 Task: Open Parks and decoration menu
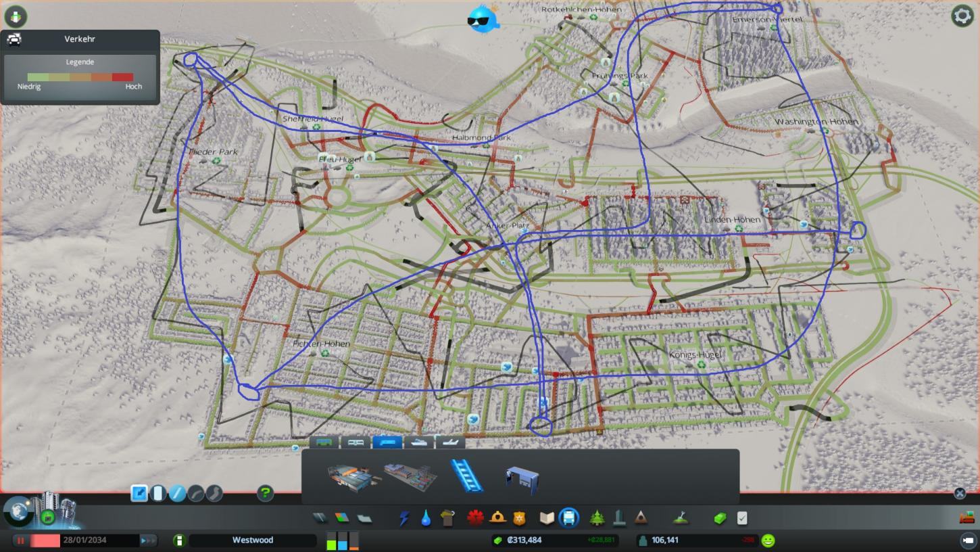(x=597, y=518)
